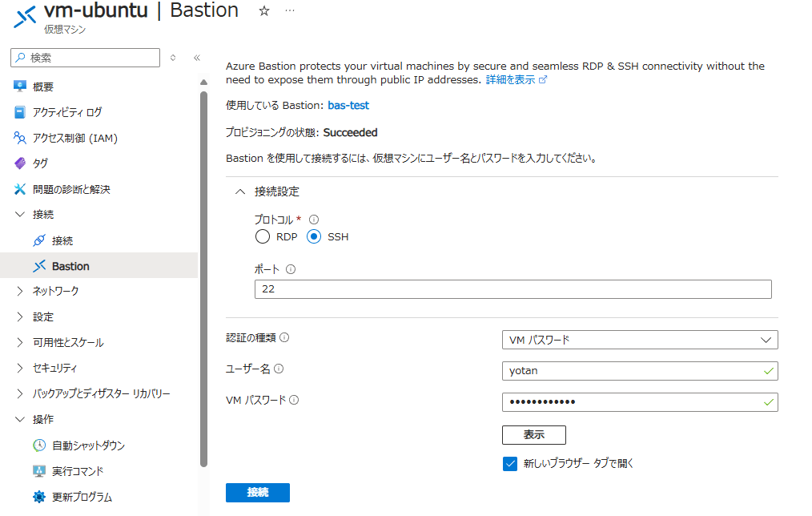Click the 検索 search field
This screenshot has width=812, height=516.
pyautogui.click(x=85, y=58)
